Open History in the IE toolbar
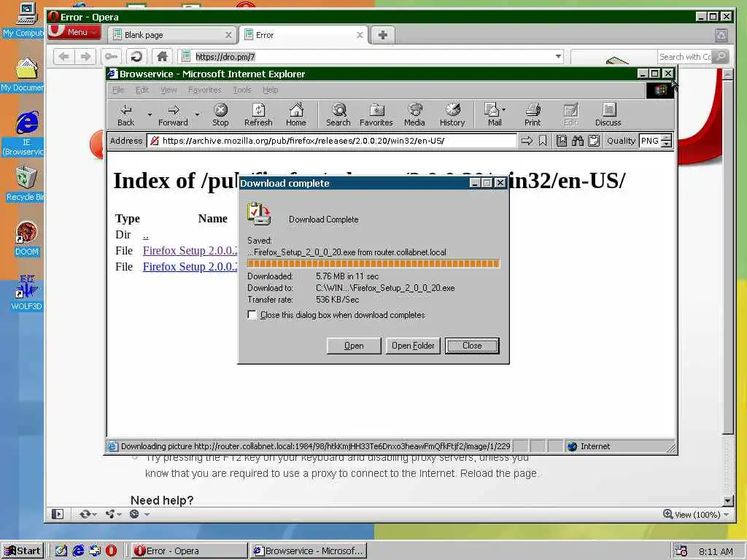Screen dimensions: 747x560 tap(452, 114)
